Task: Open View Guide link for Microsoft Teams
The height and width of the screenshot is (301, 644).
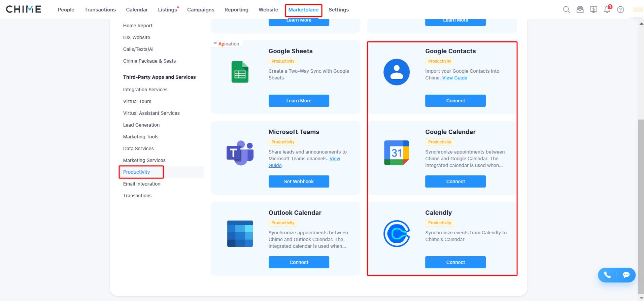Action: coord(335,159)
